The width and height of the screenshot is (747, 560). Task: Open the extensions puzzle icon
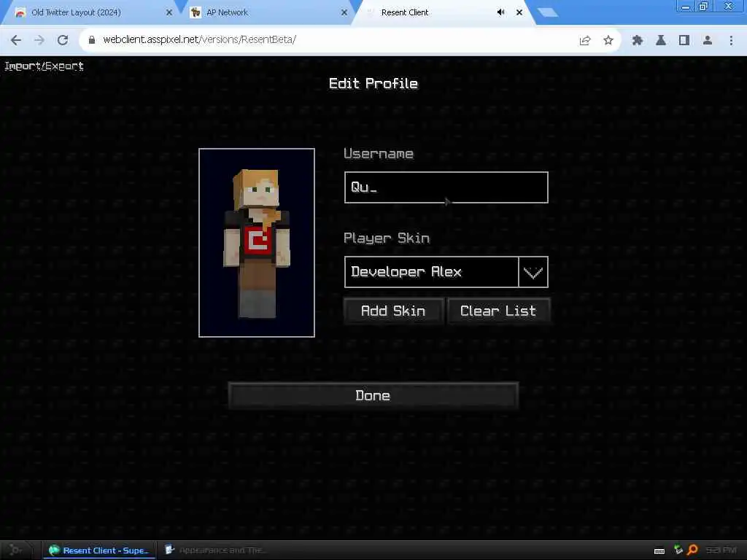(638, 41)
